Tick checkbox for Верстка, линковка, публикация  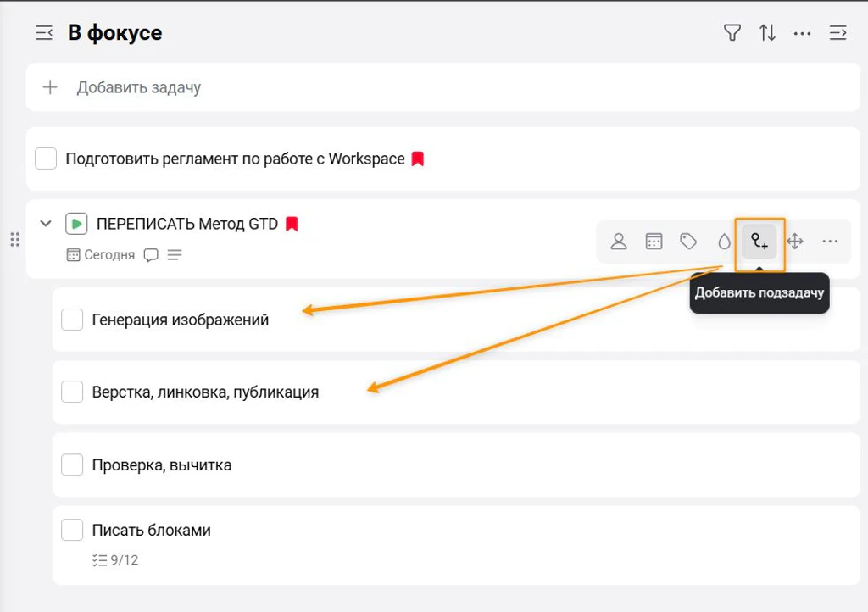coord(72,392)
